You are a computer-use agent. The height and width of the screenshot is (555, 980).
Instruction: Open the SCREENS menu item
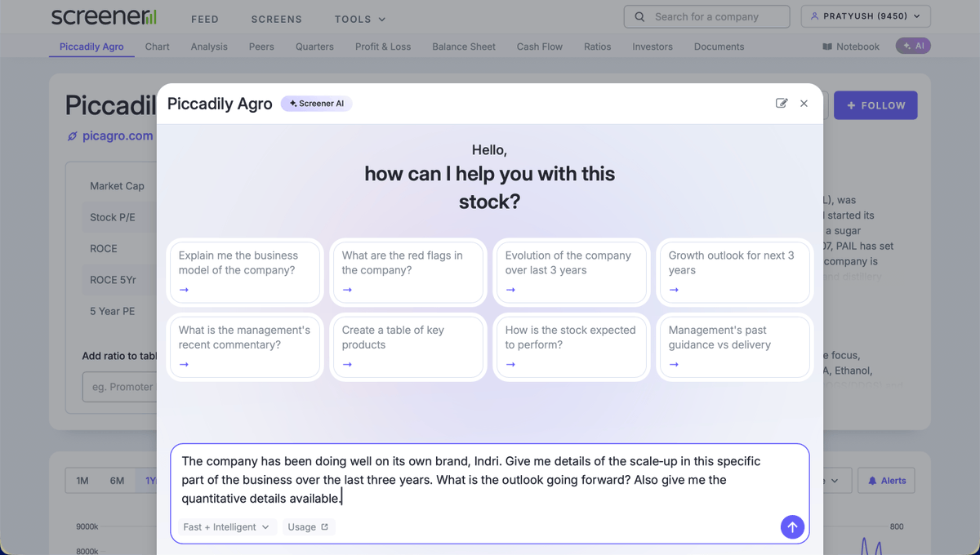[x=276, y=19]
